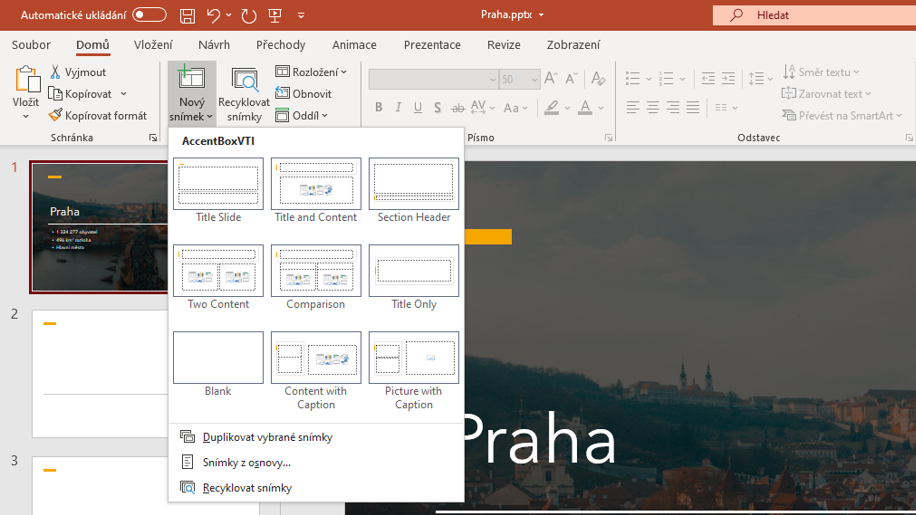Open Schránka dialog launcher
The image size is (916, 515).
click(x=153, y=138)
